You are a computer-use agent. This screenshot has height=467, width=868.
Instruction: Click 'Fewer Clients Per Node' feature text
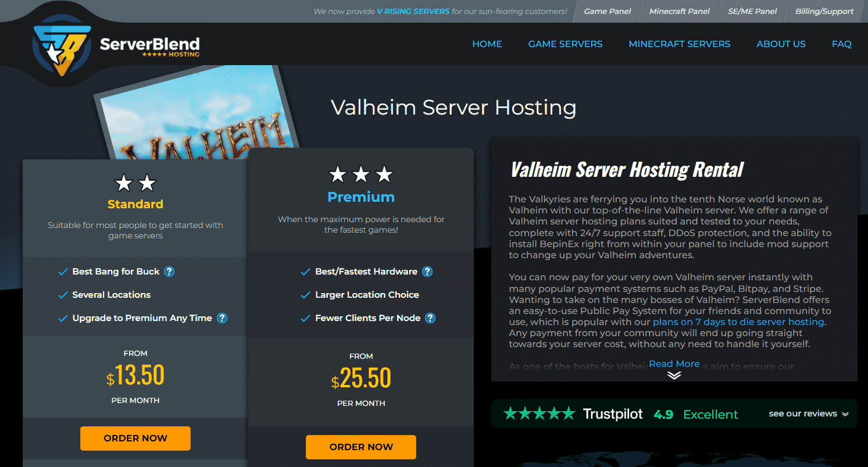tap(367, 318)
